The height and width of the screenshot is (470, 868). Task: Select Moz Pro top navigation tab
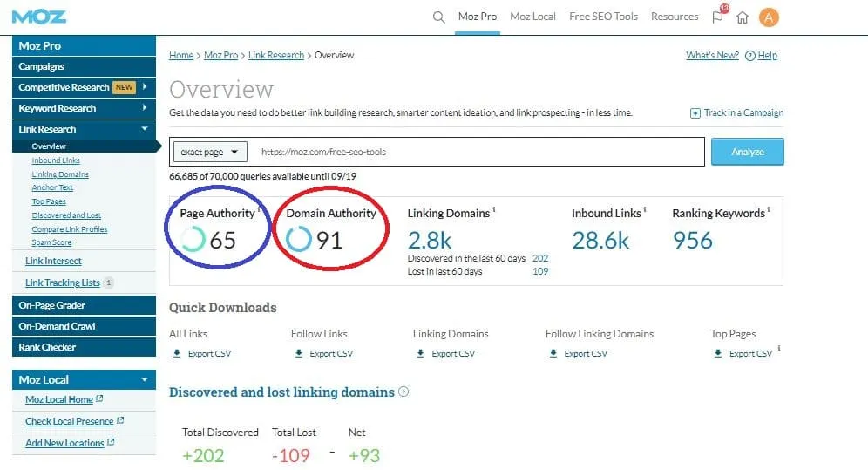(478, 17)
